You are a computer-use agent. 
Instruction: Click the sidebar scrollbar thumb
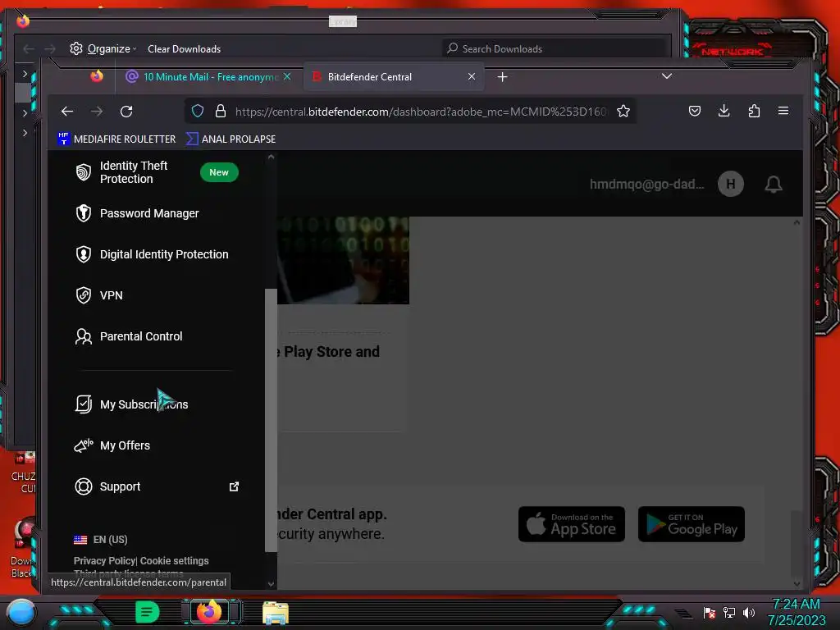271,420
